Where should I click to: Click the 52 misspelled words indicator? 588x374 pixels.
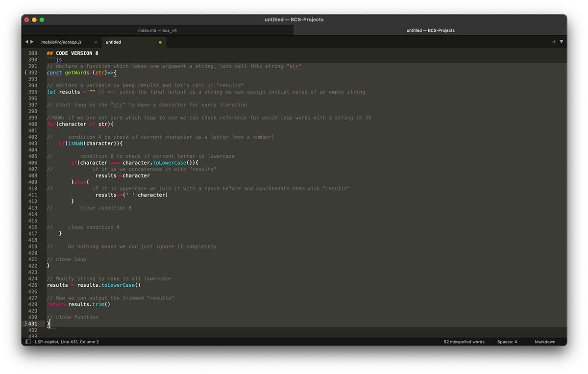tap(464, 342)
